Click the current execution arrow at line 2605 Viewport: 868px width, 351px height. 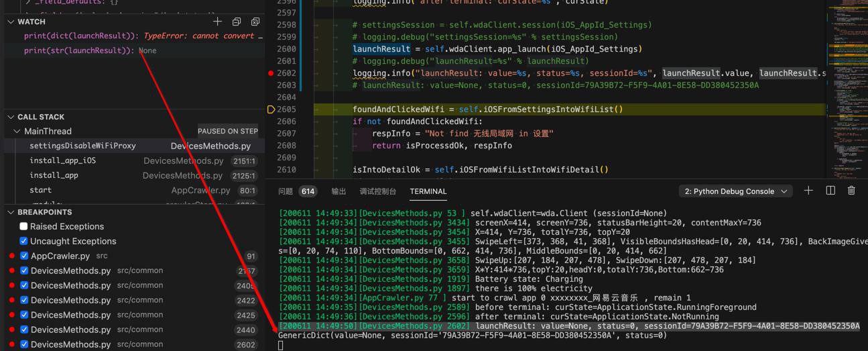tap(271, 109)
